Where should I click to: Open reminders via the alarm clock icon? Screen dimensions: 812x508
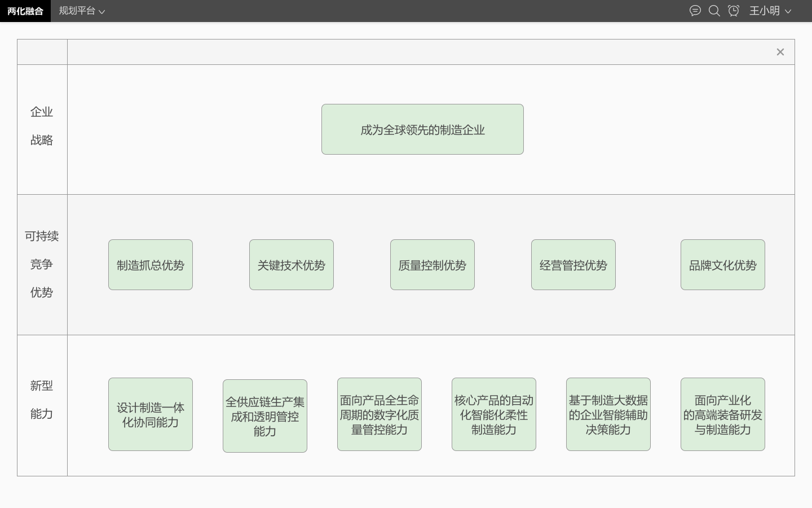[x=734, y=11]
